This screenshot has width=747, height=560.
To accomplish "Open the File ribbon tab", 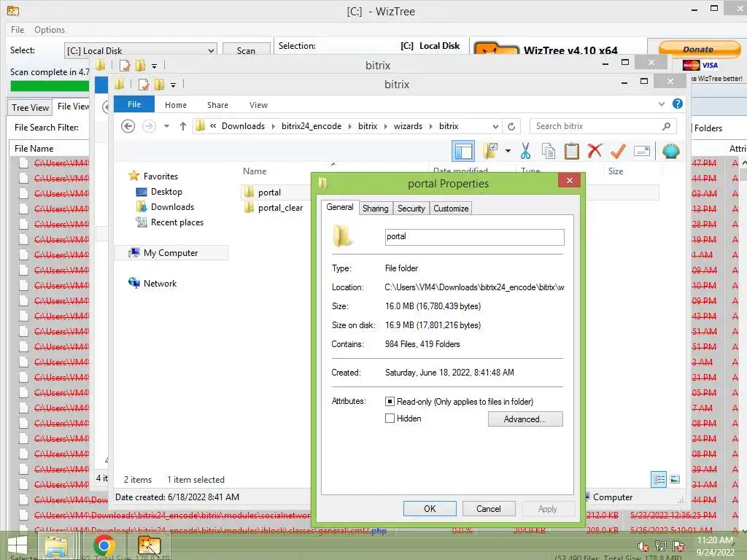I will 134,104.
